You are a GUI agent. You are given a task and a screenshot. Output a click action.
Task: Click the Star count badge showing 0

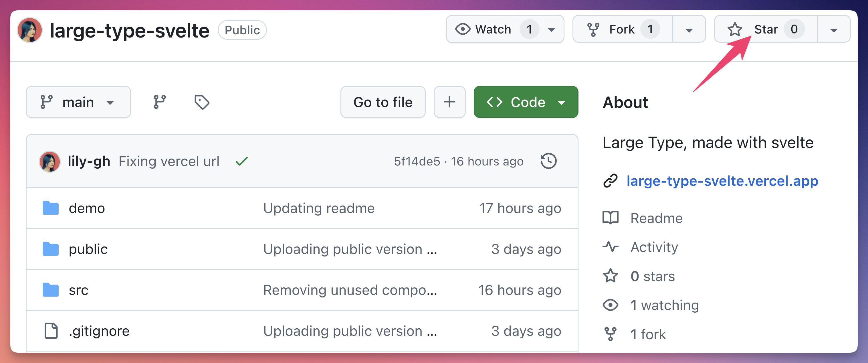click(x=794, y=29)
